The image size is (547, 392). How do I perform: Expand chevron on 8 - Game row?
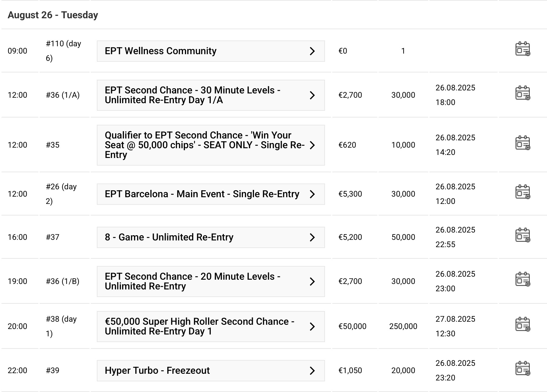[312, 237]
